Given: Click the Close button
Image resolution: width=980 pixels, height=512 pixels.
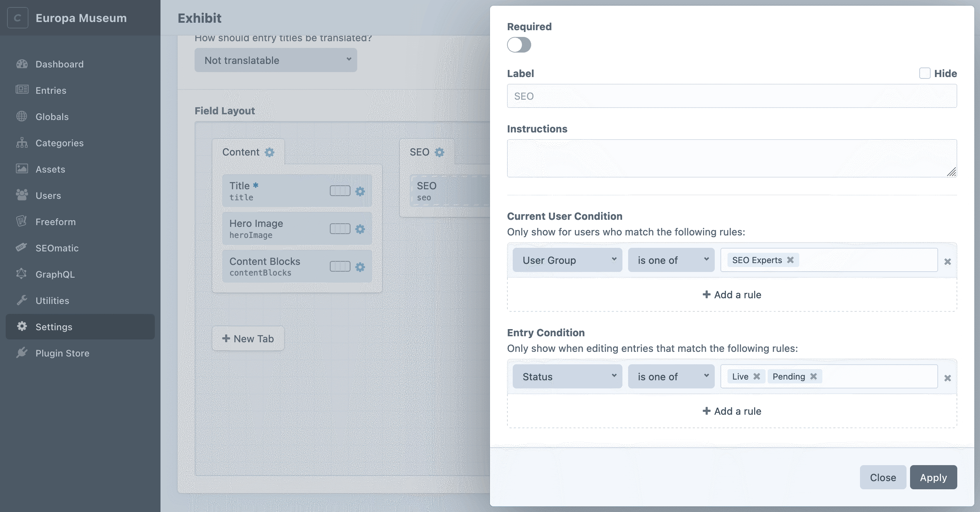Looking at the screenshot, I should [x=883, y=477].
